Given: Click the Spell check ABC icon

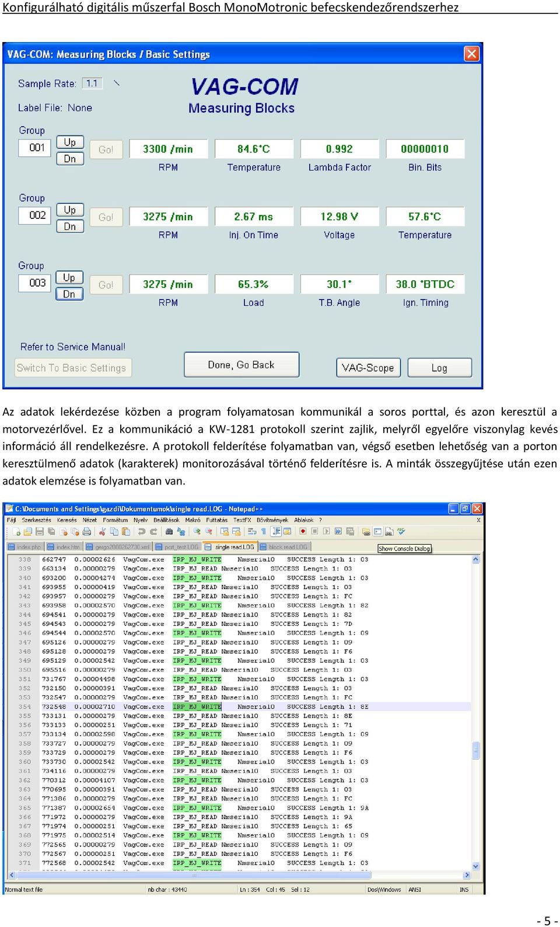Looking at the screenshot, I should click(x=401, y=532).
